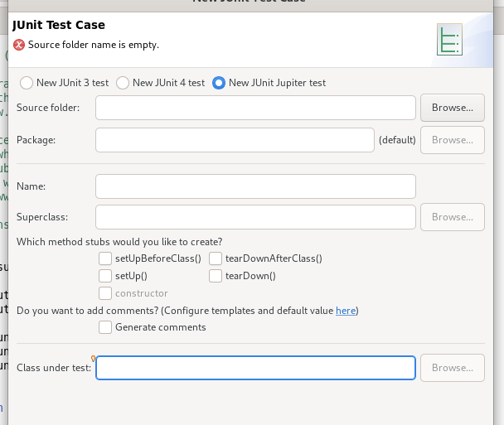The image size is (504, 425).
Task: Click the content assist lightbulb icon
Action: (x=93, y=358)
